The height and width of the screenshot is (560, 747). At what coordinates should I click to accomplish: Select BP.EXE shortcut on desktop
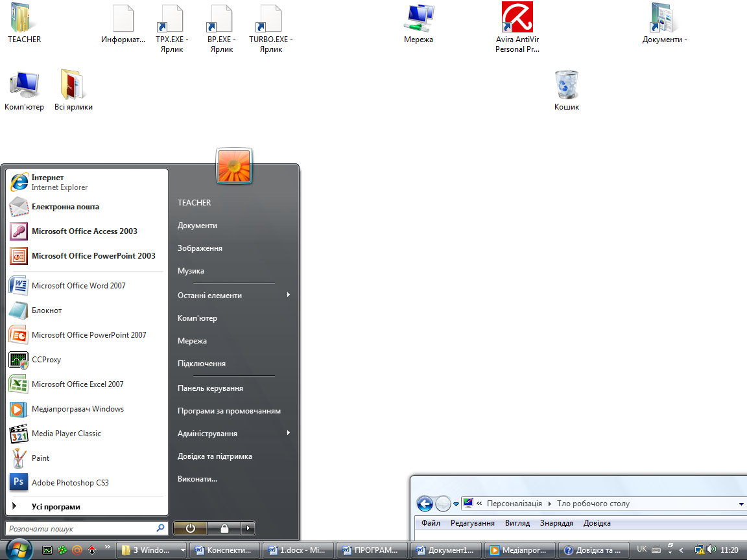point(222,28)
